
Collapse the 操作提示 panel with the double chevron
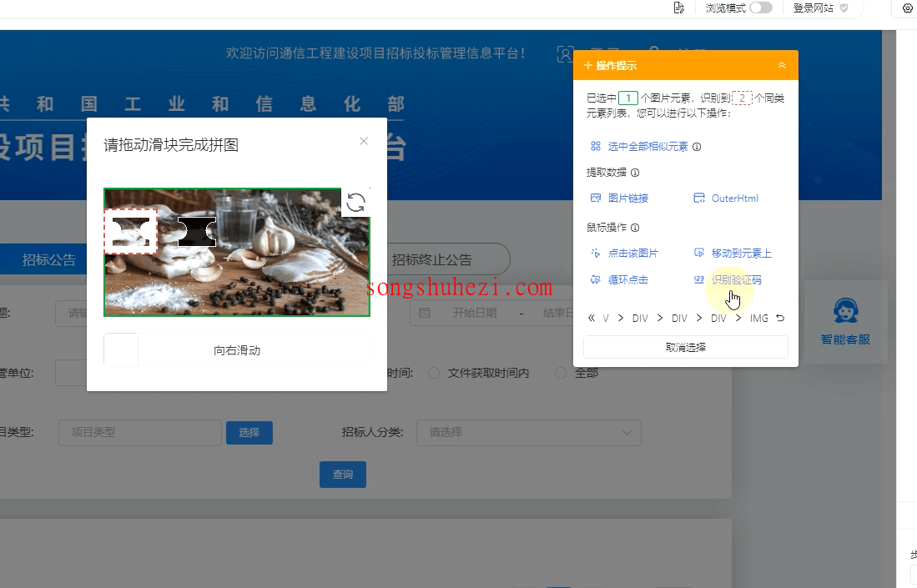click(782, 65)
